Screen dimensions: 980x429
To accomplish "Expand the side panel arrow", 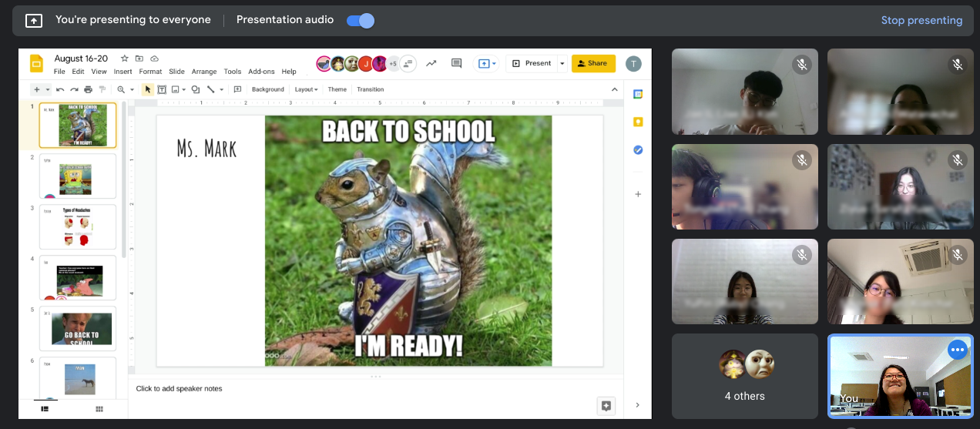I will point(637,405).
